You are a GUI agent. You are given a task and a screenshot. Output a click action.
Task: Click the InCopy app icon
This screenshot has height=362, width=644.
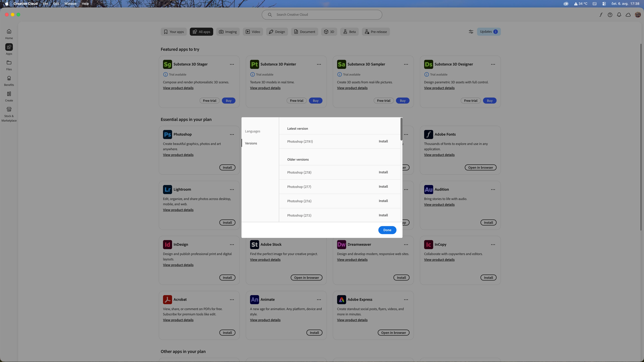[429, 245]
